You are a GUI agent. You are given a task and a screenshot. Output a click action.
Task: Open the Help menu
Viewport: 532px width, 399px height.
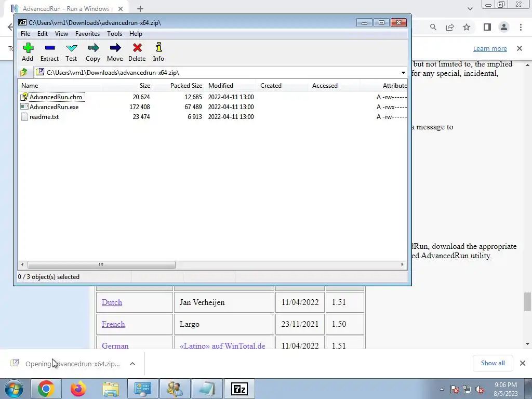(136, 34)
